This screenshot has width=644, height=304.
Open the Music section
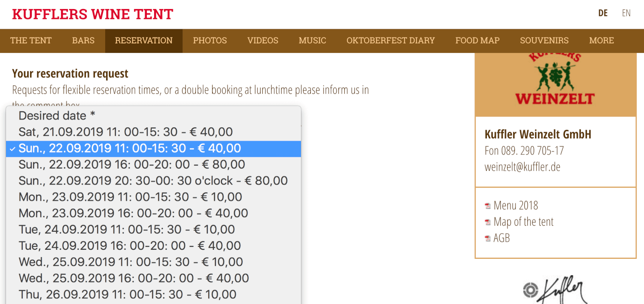click(x=313, y=40)
